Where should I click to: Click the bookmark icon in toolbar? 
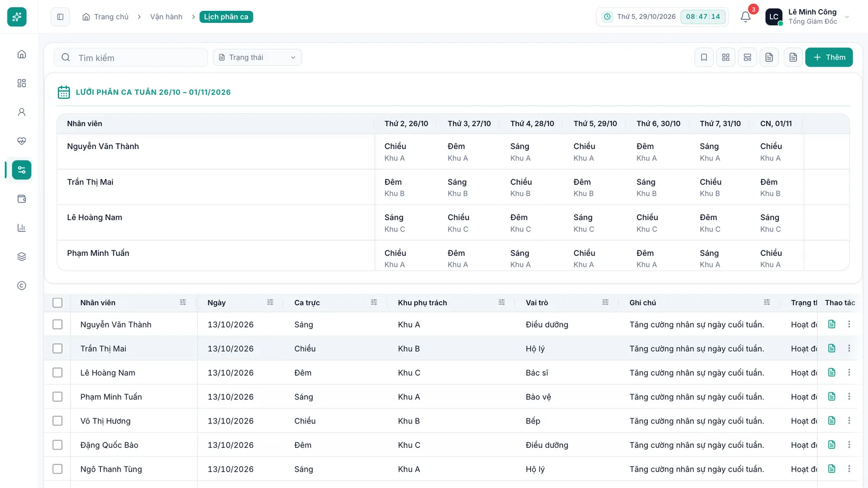(x=704, y=57)
